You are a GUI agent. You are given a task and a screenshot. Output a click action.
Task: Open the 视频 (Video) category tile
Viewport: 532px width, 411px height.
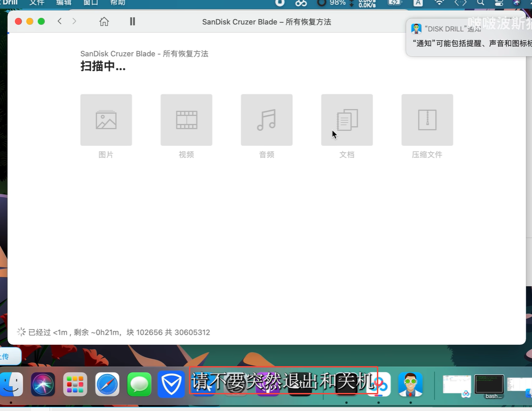click(186, 120)
